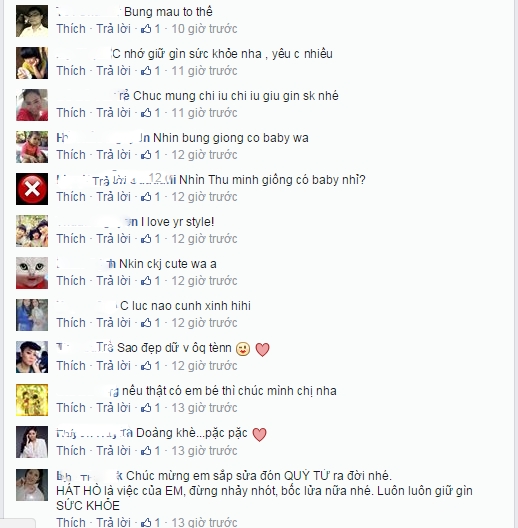The width and height of the screenshot is (518, 528).
Task: Click the thumbs-up icon under "Bung mau to thê"
Action: point(146,29)
